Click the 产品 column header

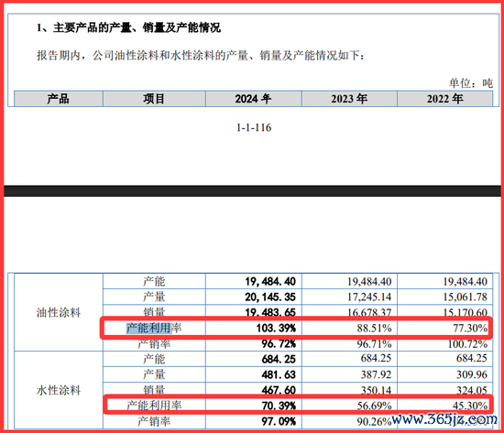(58, 99)
